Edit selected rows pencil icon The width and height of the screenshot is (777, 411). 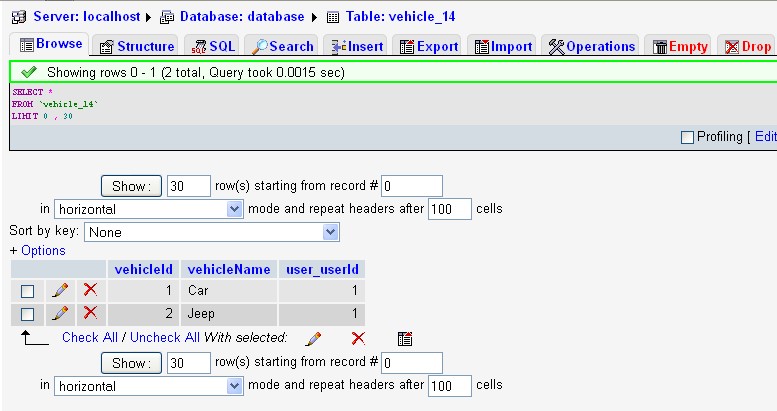(x=313, y=339)
